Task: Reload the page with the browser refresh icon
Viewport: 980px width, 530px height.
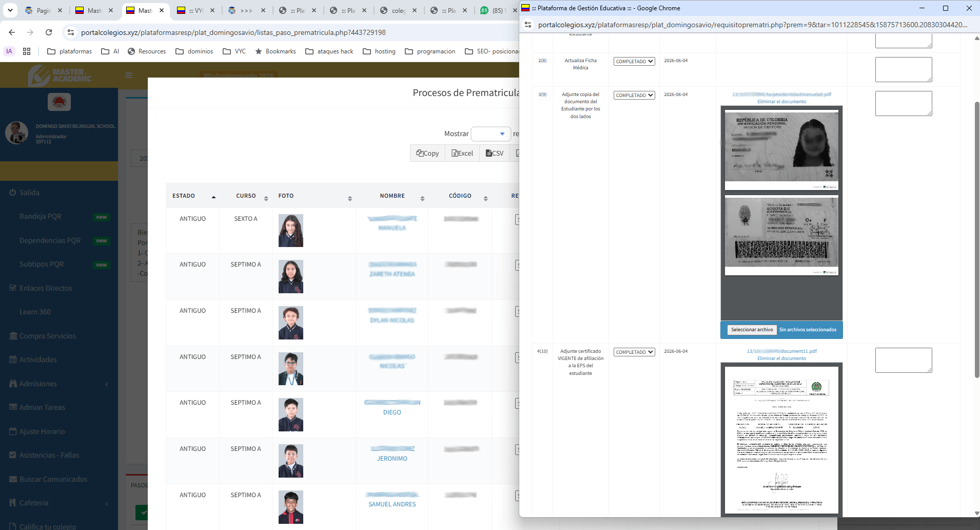Action: point(49,32)
